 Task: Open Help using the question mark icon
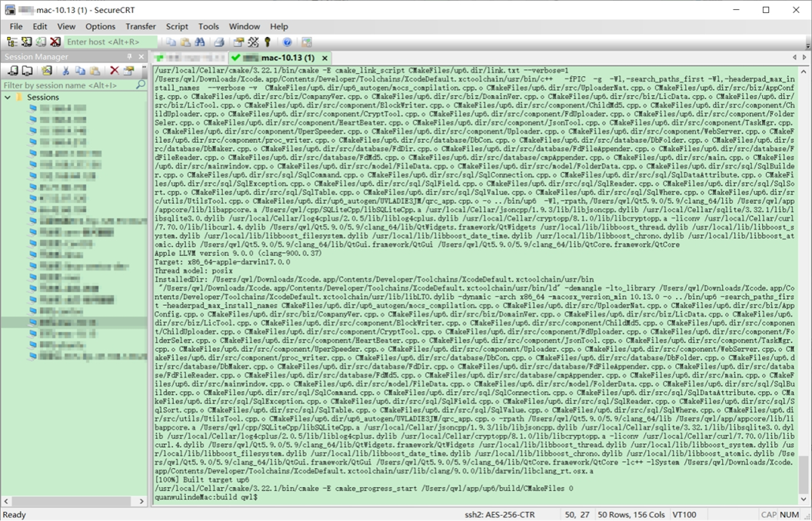tap(287, 42)
